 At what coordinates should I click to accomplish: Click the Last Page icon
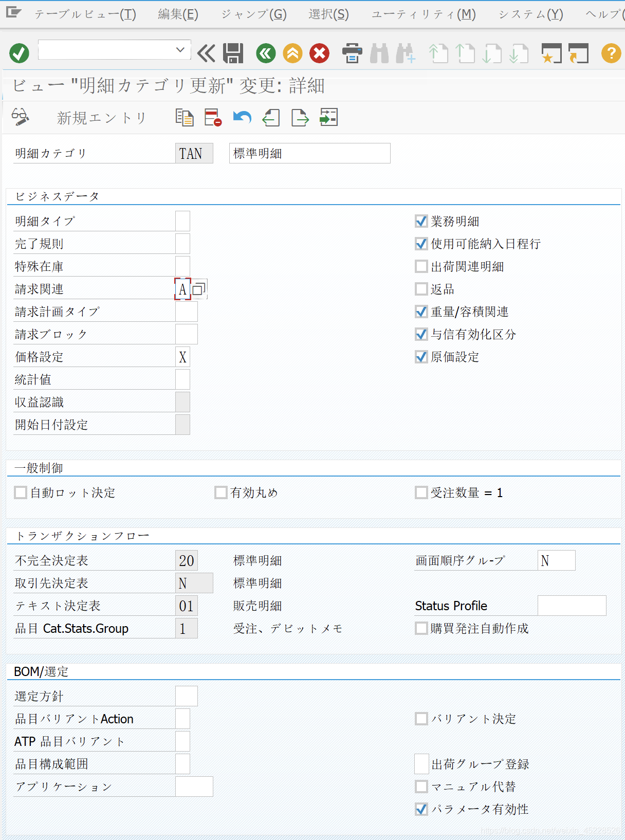point(519,53)
